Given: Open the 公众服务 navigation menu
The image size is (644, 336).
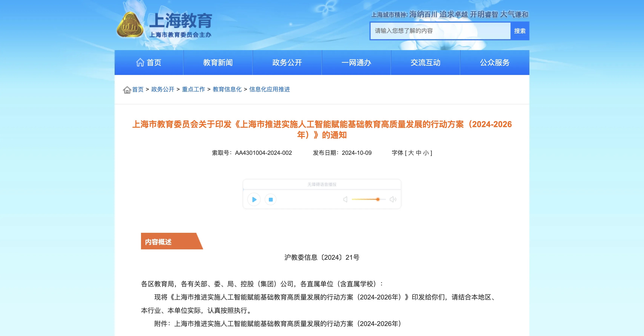Looking at the screenshot, I should (494, 63).
